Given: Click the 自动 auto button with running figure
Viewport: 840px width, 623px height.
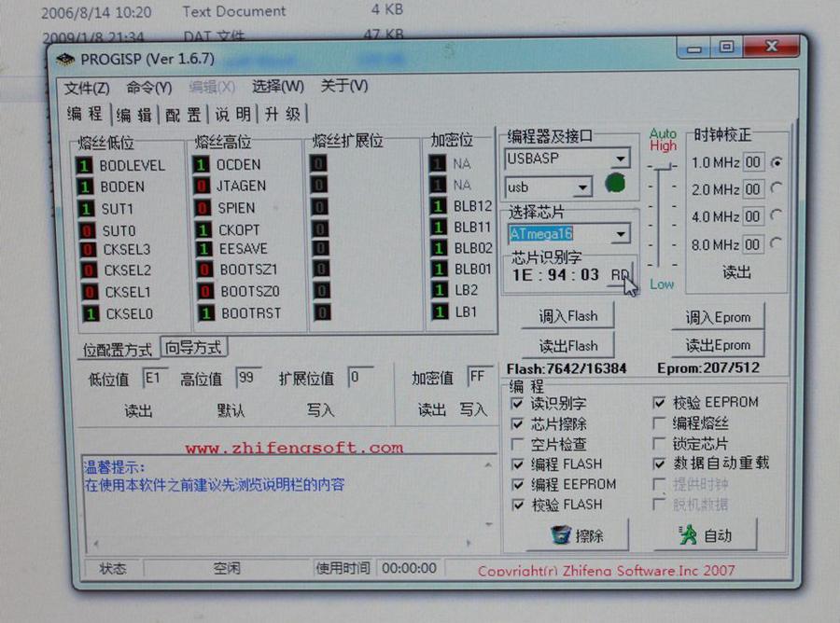Looking at the screenshot, I should pyautogui.click(x=705, y=534).
